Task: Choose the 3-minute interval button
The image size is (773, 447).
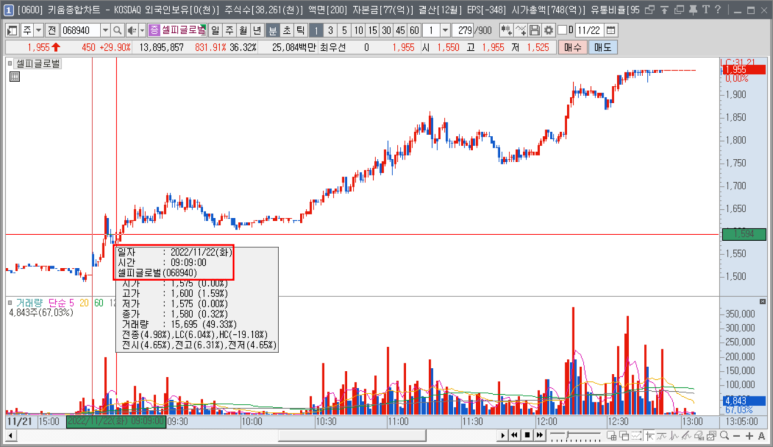Action: [330, 31]
